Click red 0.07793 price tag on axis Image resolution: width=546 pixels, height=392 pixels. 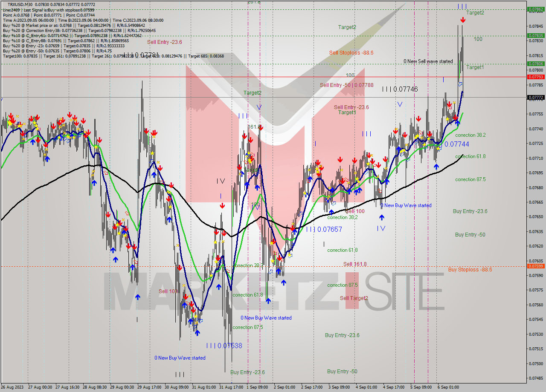[x=536, y=77]
